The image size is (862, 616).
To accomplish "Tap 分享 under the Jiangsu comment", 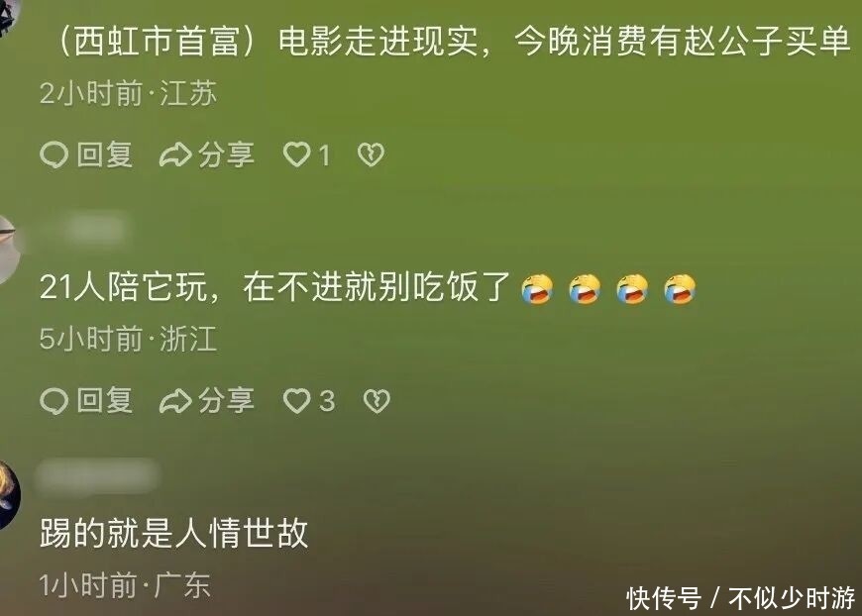I will point(227,154).
